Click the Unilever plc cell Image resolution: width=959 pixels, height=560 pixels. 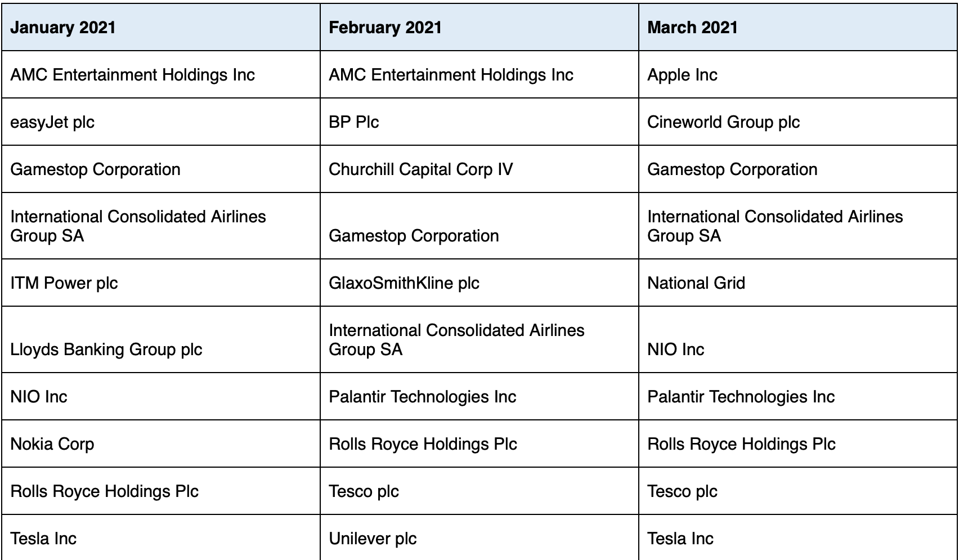tap(480, 537)
